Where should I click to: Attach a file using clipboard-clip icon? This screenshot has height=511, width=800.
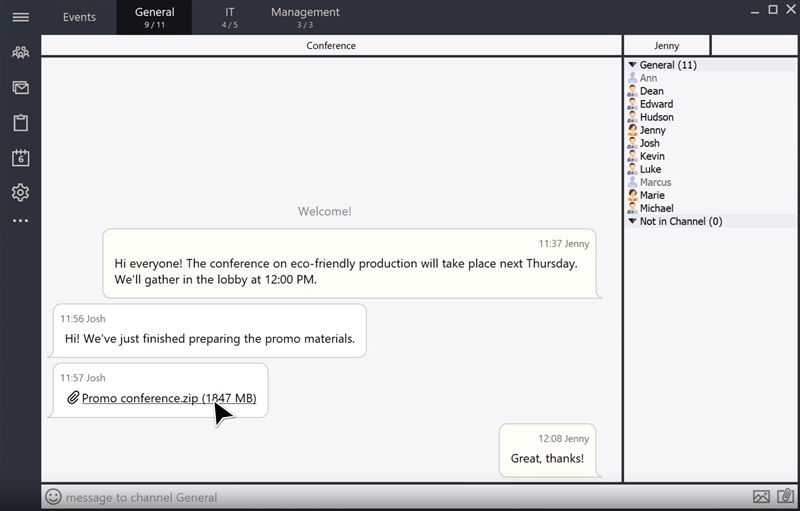[x=786, y=496]
